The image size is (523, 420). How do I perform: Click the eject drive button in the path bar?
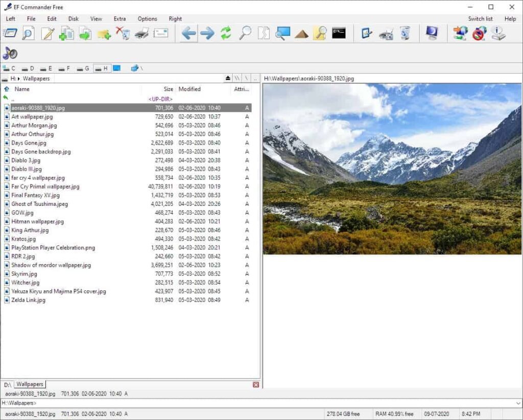click(x=228, y=78)
